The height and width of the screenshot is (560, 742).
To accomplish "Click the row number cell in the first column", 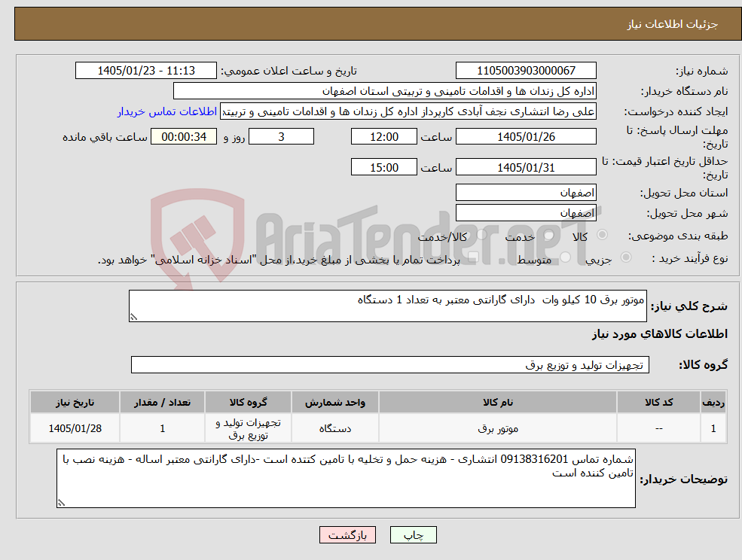I will pos(713,428).
